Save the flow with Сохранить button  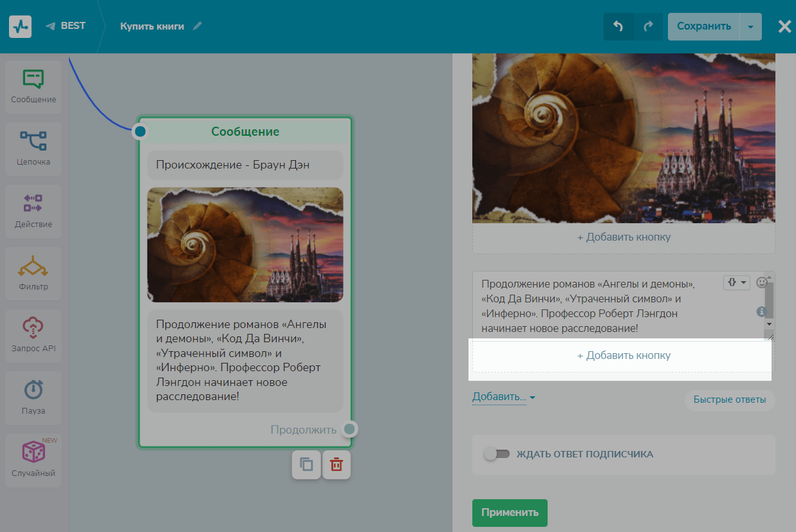pos(704,26)
